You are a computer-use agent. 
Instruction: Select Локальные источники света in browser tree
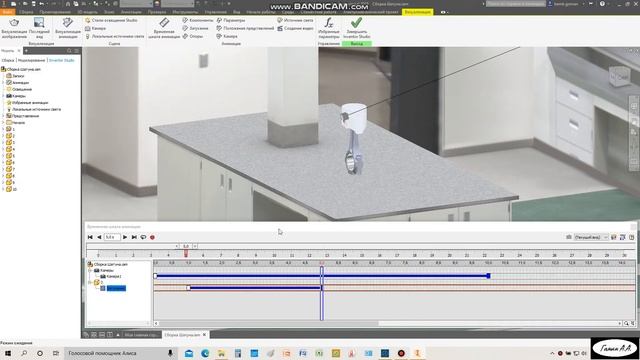pos(36,109)
